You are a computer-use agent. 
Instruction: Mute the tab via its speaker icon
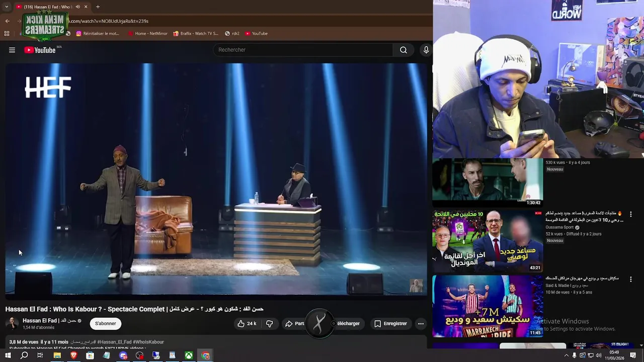(x=77, y=7)
